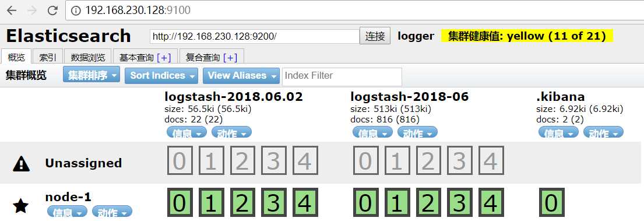Open the yellow cluster health indicator
The width and height of the screenshot is (644, 221).
pos(527,36)
